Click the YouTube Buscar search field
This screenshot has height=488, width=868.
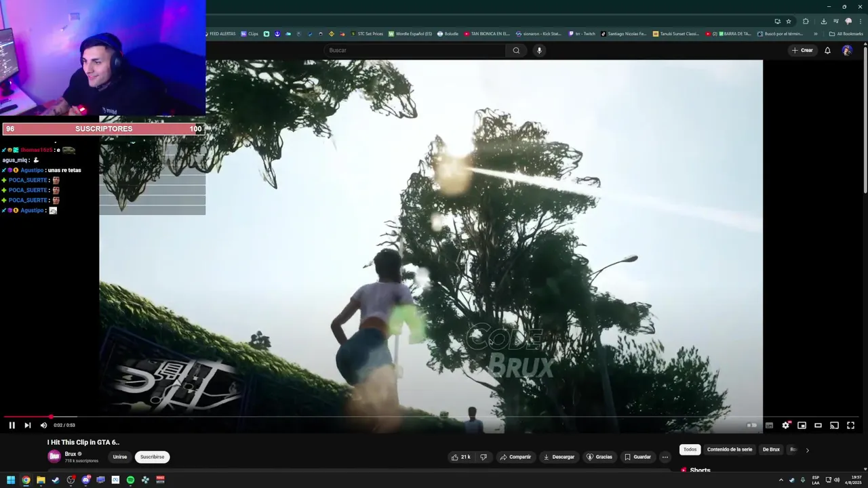point(414,50)
